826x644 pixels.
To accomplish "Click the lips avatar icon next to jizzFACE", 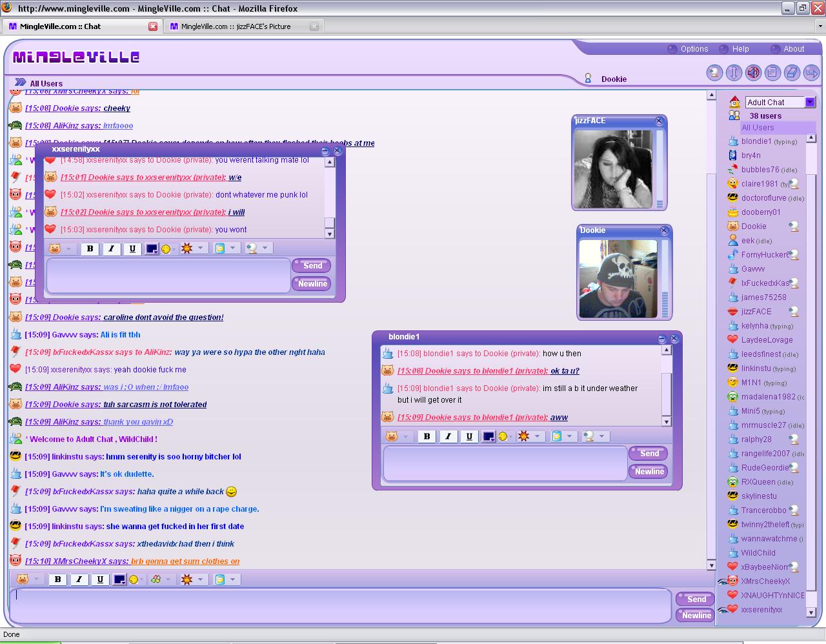I will pos(732,312).
